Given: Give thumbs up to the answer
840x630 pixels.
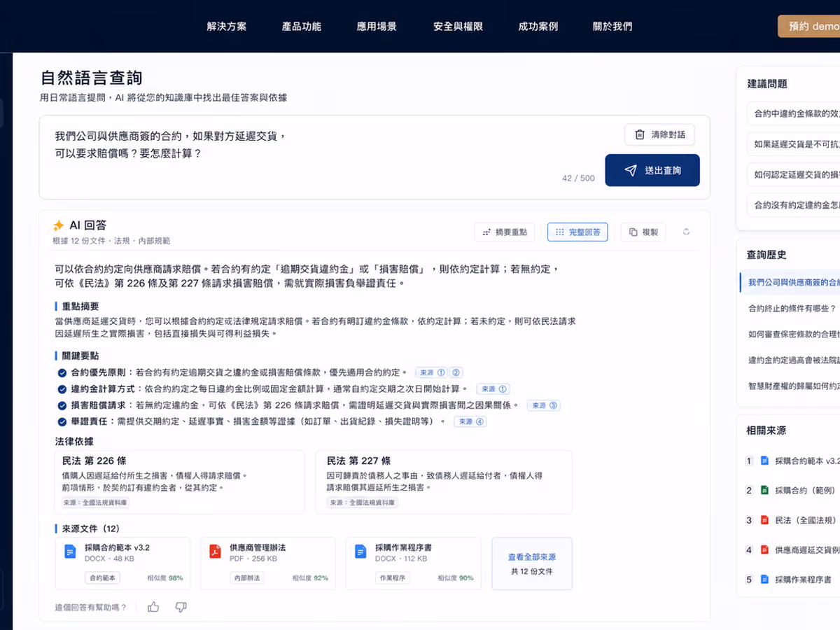Looking at the screenshot, I should click(x=153, y=607).
